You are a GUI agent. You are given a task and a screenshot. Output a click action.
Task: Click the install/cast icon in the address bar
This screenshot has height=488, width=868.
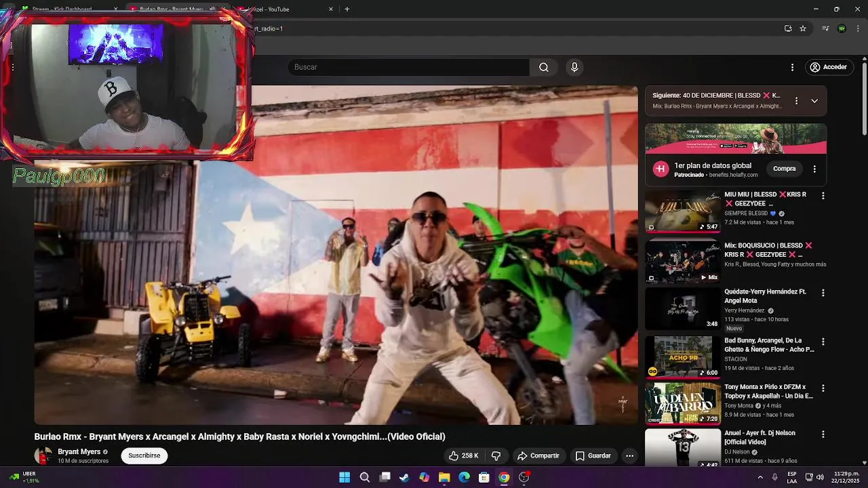point(788,28)
